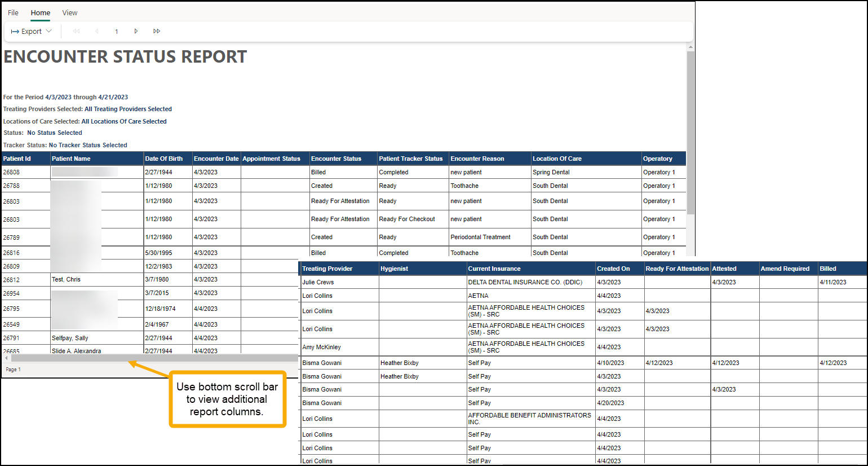Click the Attested column header

pos(735,269)
